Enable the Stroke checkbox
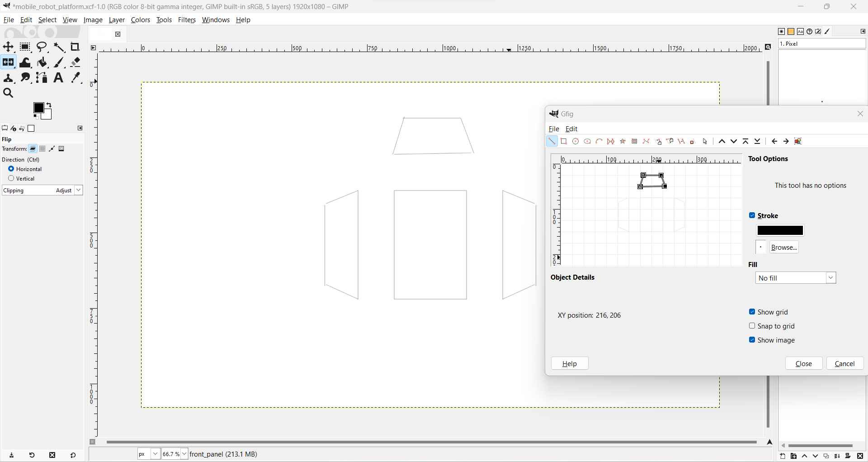868x462 pixels. pos(752,215)
